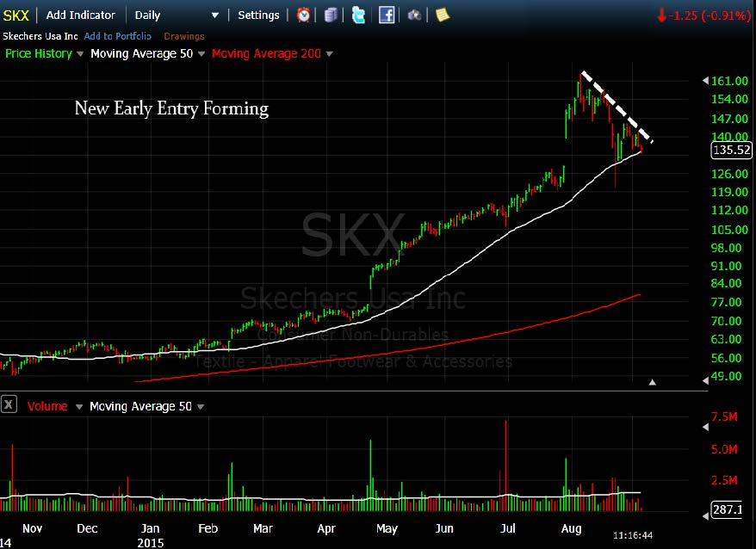Click the 126.00 price axis label

[x=730, y=174]
